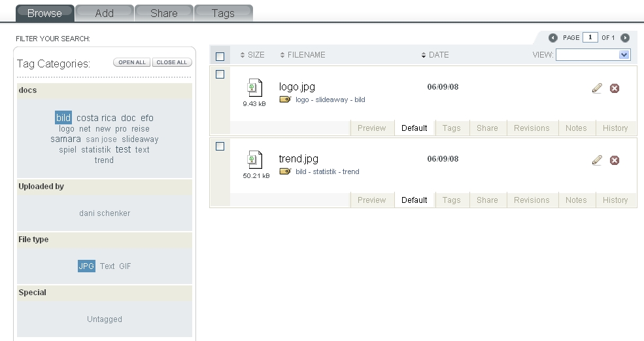
Task: Check the box next to logo.jpg
Action: click(x=220, y=75)
